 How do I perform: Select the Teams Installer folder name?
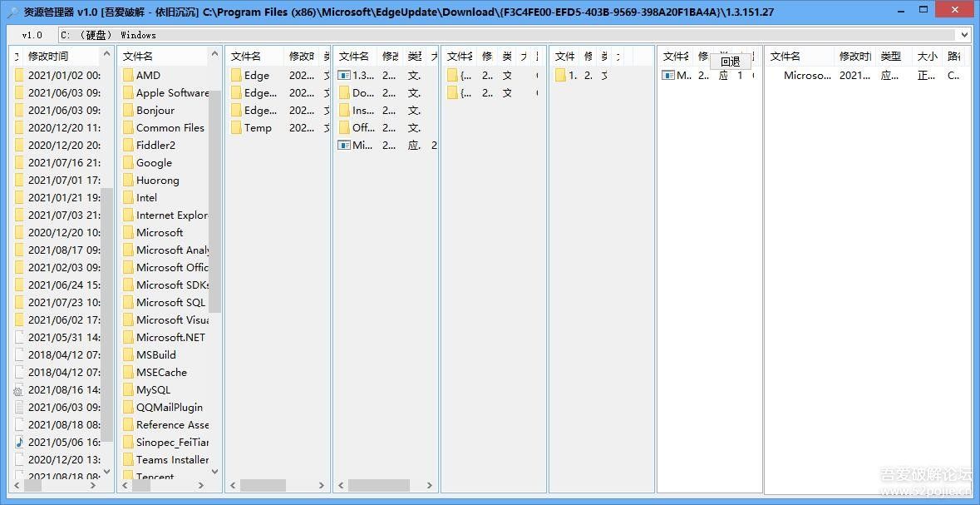[x=173, y=460]
